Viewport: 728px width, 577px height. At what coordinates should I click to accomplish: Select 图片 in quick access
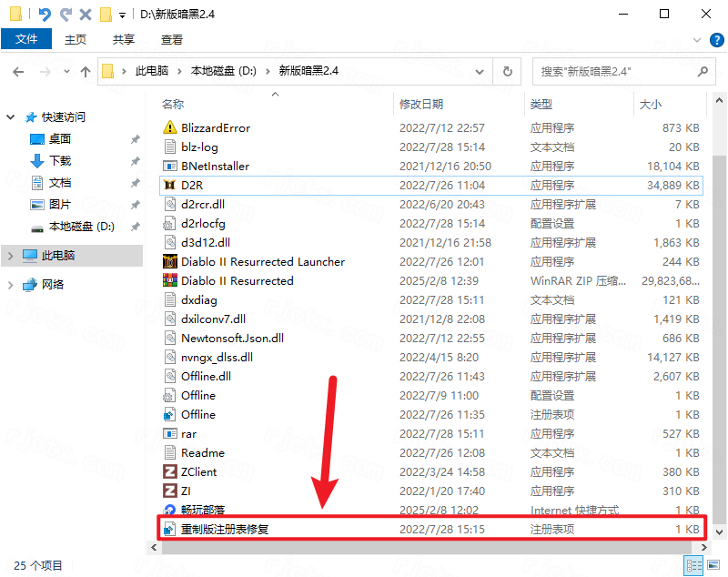[60, 204]
